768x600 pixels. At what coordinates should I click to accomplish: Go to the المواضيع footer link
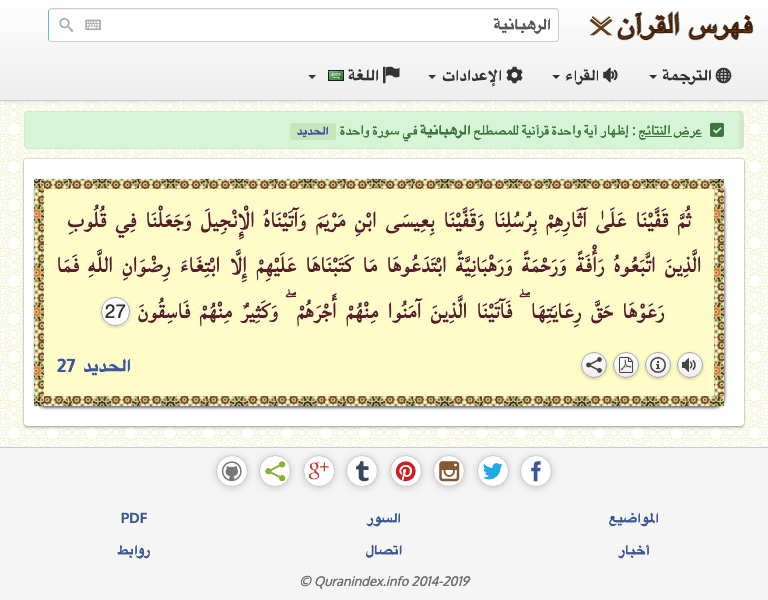point(634,518)
